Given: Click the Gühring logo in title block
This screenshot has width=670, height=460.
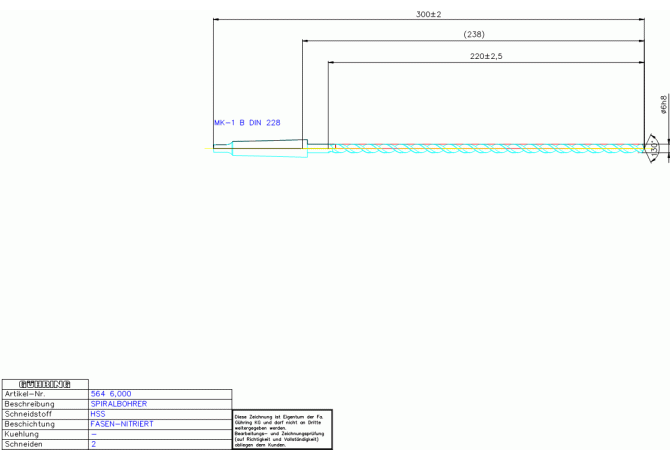Looking at the screenshot, I should [44, 384].
